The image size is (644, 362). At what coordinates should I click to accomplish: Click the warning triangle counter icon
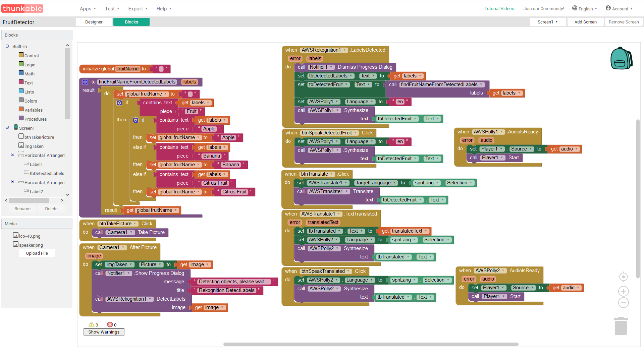point(91,324)
